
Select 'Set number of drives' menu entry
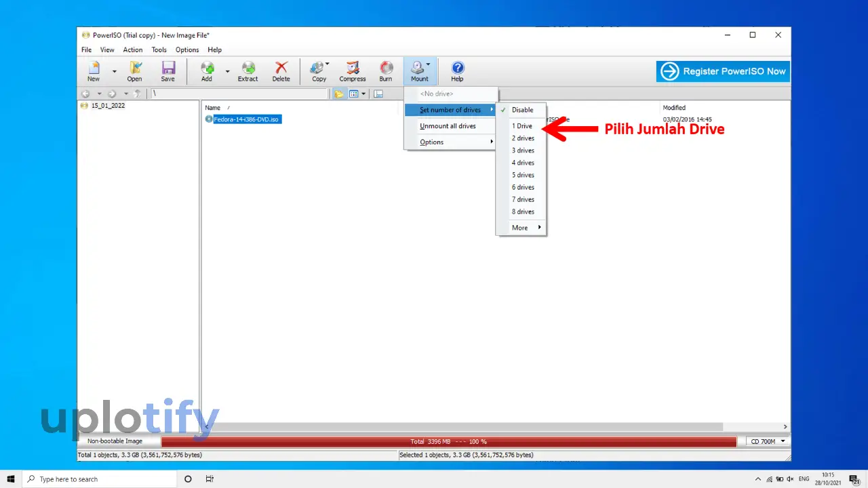[x=450, y=110]
